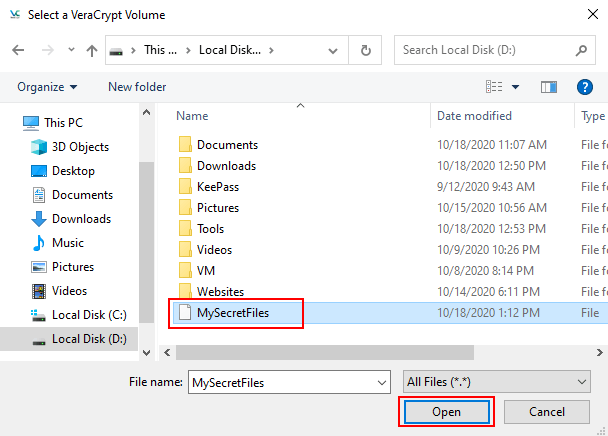608x436 pixels.
Task: Show the preview pane
Action: click(x=549, y=87)
